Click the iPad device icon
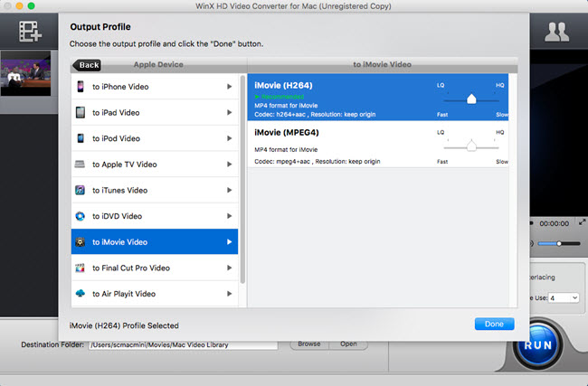 click(81, 112)
